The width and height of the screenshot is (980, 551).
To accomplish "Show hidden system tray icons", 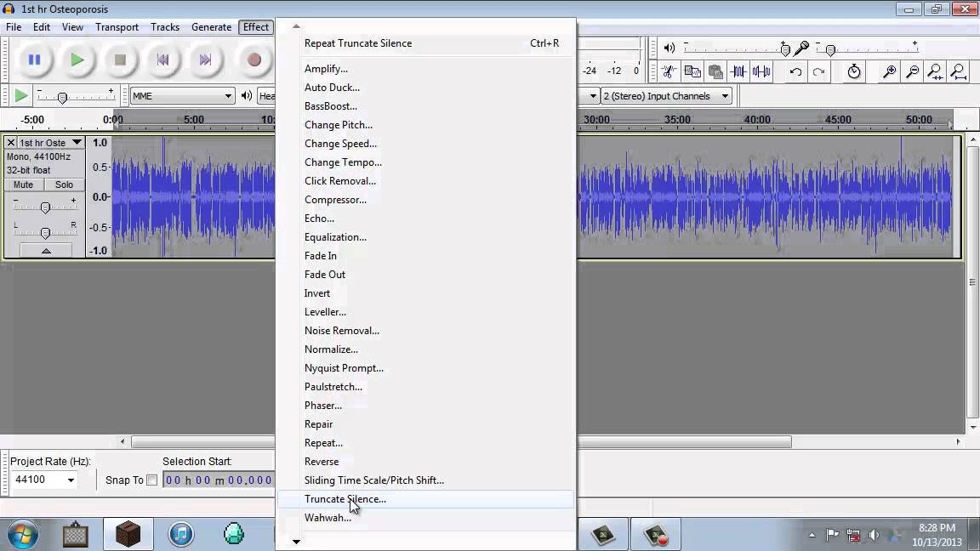I will [x=812, y=535].
